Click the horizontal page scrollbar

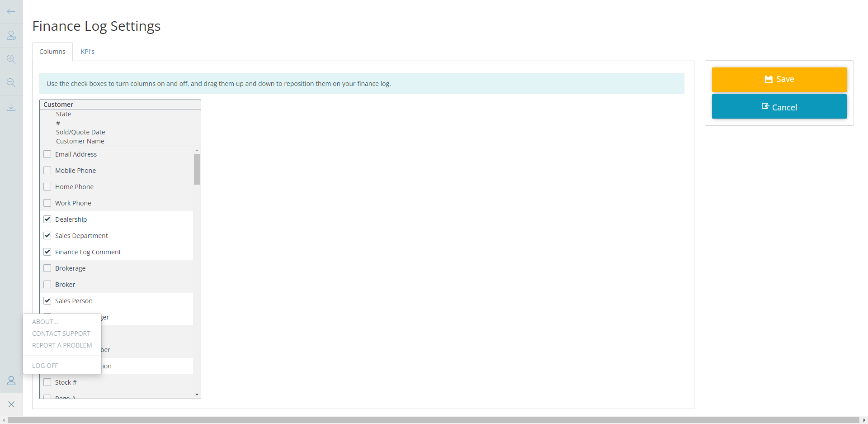(x=433, y=420)
